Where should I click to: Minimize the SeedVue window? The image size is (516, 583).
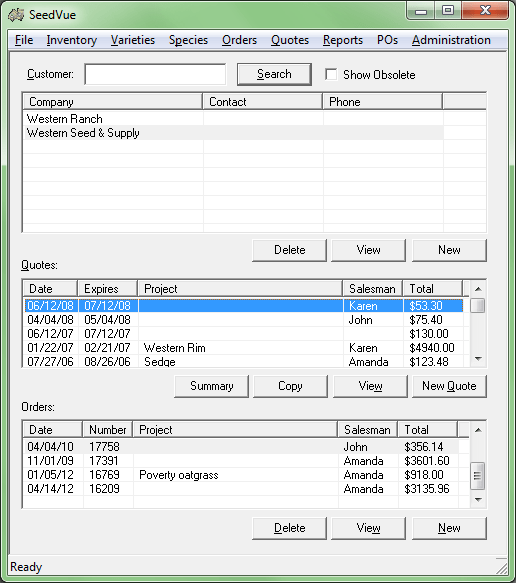click(421, 10)
